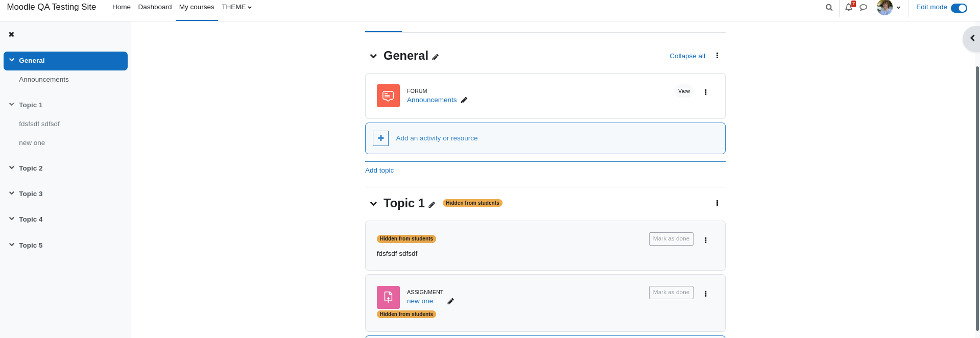
Task: Open notifications bell icon
Action: click(x=849, y=7)
